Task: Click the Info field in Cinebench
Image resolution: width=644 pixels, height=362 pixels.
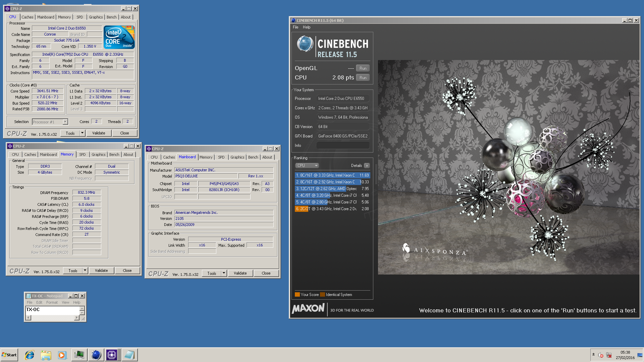Action: click(343, 145)
